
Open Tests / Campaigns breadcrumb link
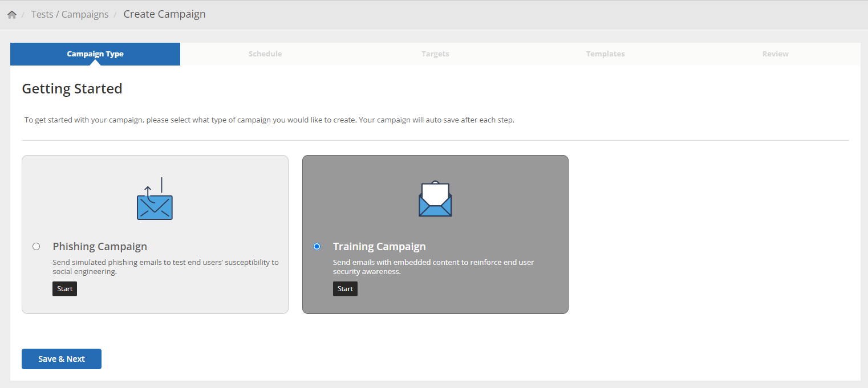pos(70,15)
